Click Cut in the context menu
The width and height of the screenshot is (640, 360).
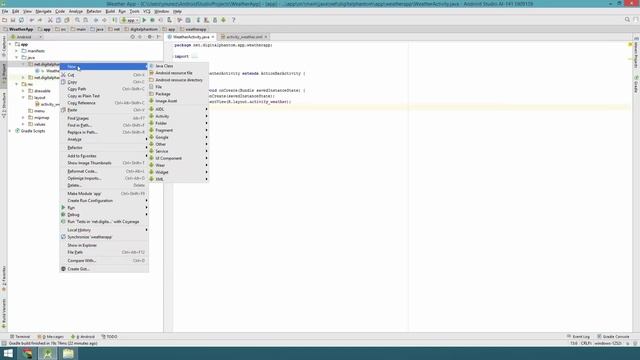click(104, 75)
